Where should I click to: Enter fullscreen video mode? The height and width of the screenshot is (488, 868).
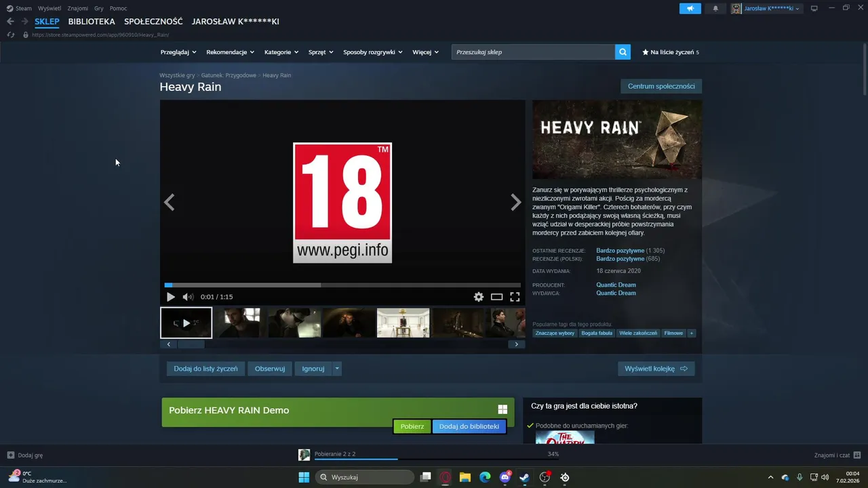tap(515, 297)
